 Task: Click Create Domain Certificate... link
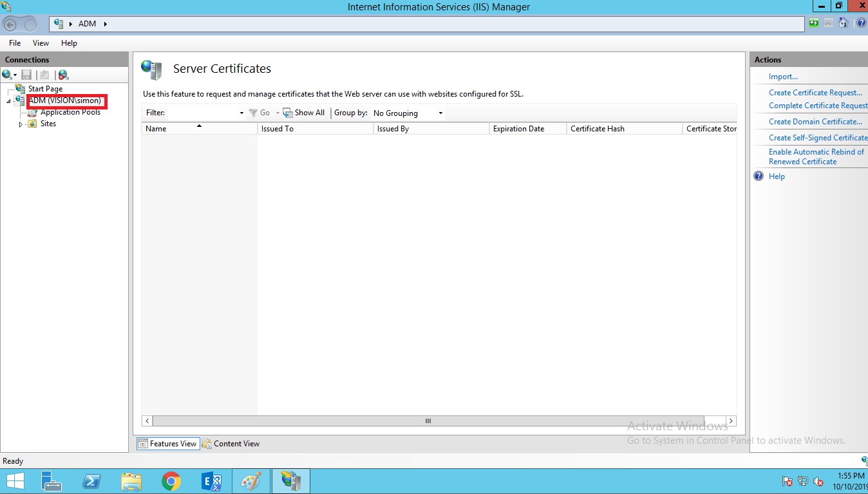[x=815, y=122]
